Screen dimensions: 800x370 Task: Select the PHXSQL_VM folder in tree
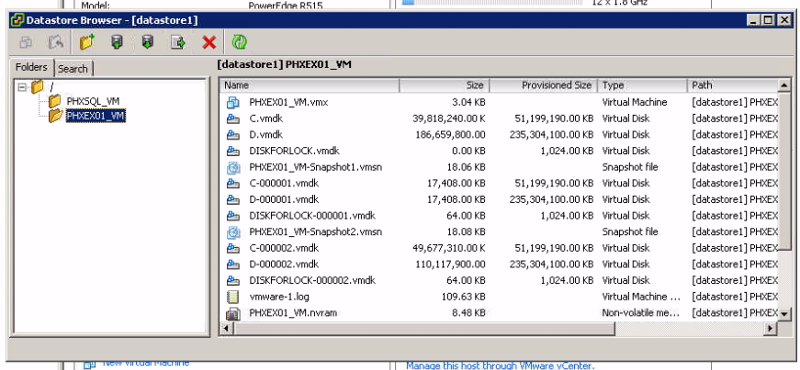click(x=93, y=101)
